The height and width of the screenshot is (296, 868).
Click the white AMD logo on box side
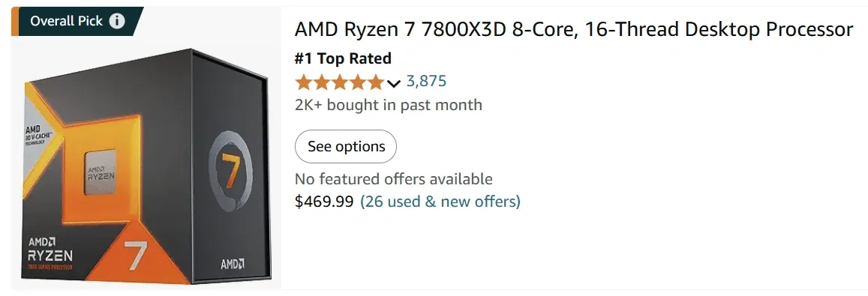[x=233, y=264]
